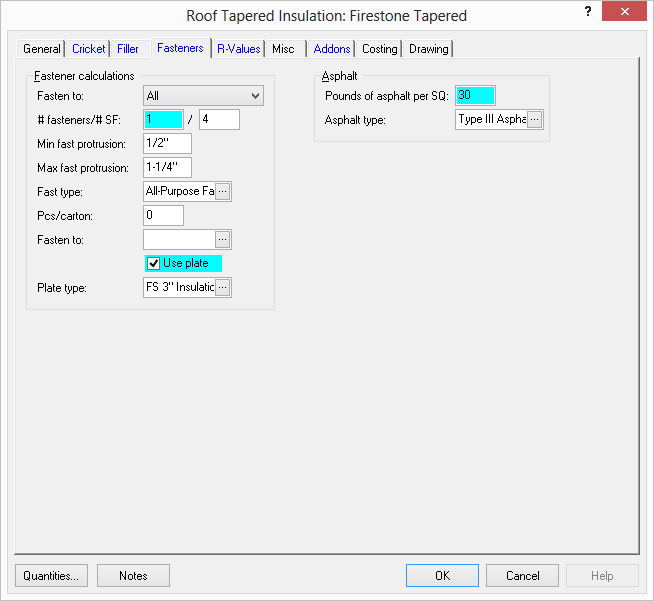Open the Cricket tab
654x601 pixels.
pyautogui.click(x=89, y=49)
